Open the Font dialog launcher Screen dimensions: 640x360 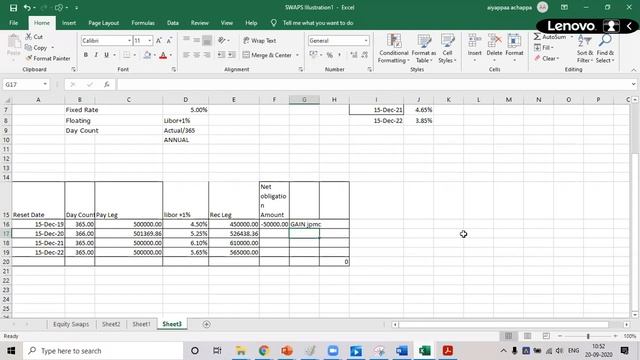[x=174, y=69]
